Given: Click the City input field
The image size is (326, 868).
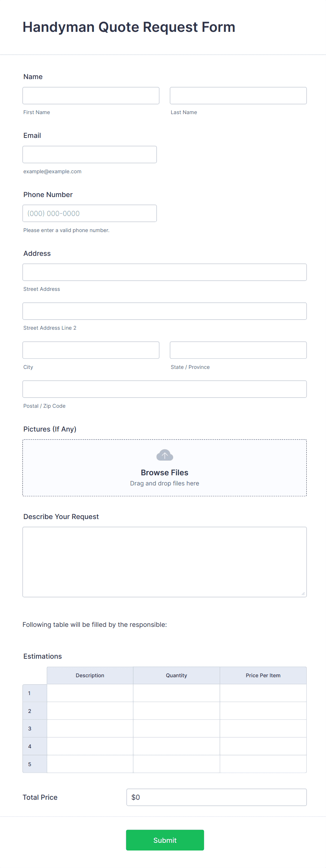Looking at the screenshot, I should [91, 350].
